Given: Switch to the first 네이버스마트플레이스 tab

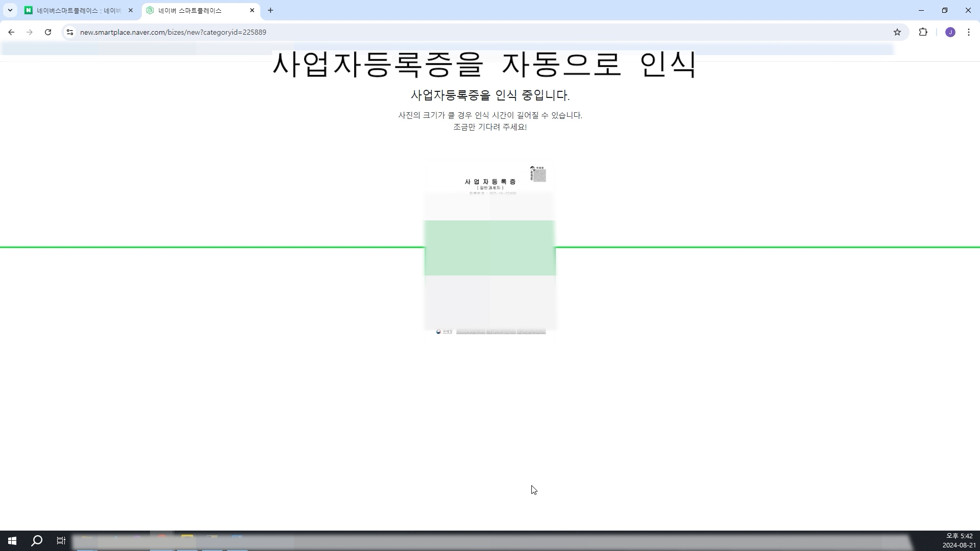Looking at the screenshot, I should coord(77,10).
